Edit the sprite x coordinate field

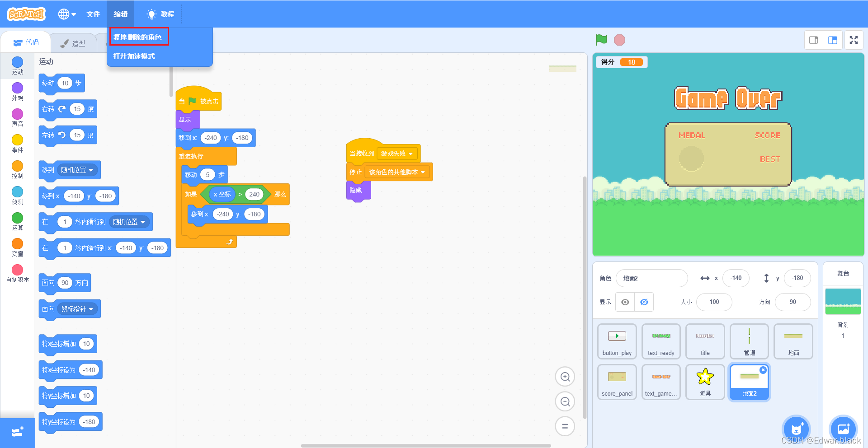[736, 278]
